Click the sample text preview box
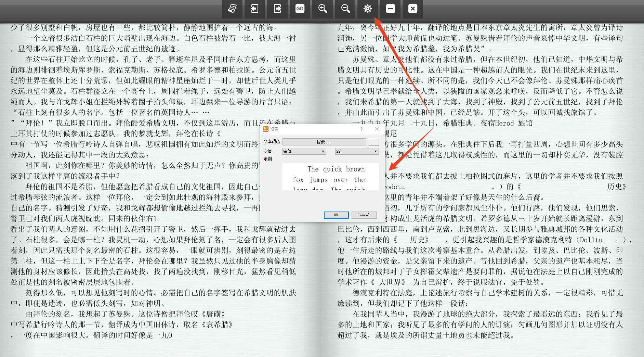The height and width of the screenshot is (357, 644). 330,177
